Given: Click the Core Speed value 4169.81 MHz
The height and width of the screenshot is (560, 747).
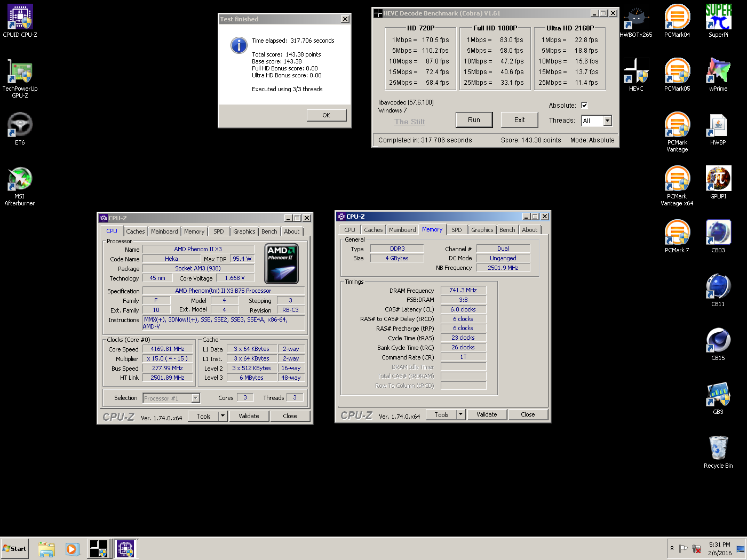Looking at the screenshot, I should coord(168,349).
